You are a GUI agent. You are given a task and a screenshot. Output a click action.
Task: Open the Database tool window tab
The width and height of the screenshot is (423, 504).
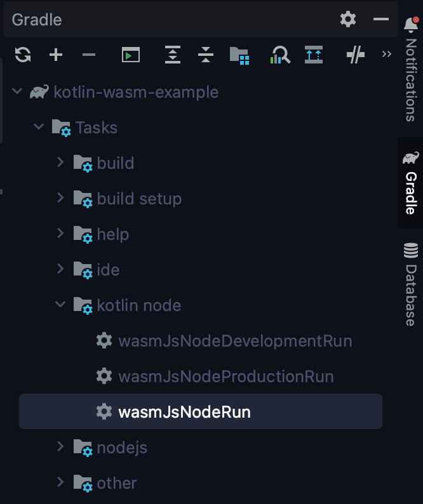pos(411,284)
